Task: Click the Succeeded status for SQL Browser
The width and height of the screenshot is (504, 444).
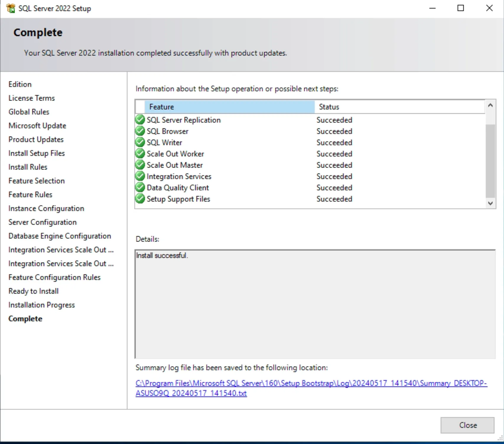Action: point(334,131)
